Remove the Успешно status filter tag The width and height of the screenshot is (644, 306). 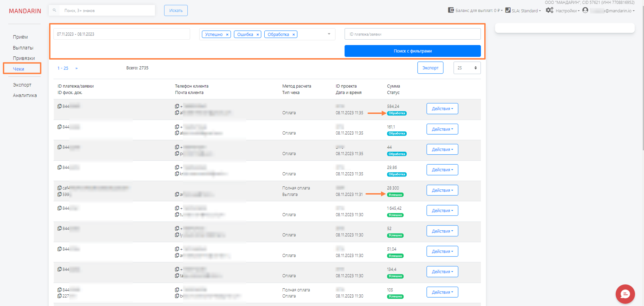pos(227,34)
